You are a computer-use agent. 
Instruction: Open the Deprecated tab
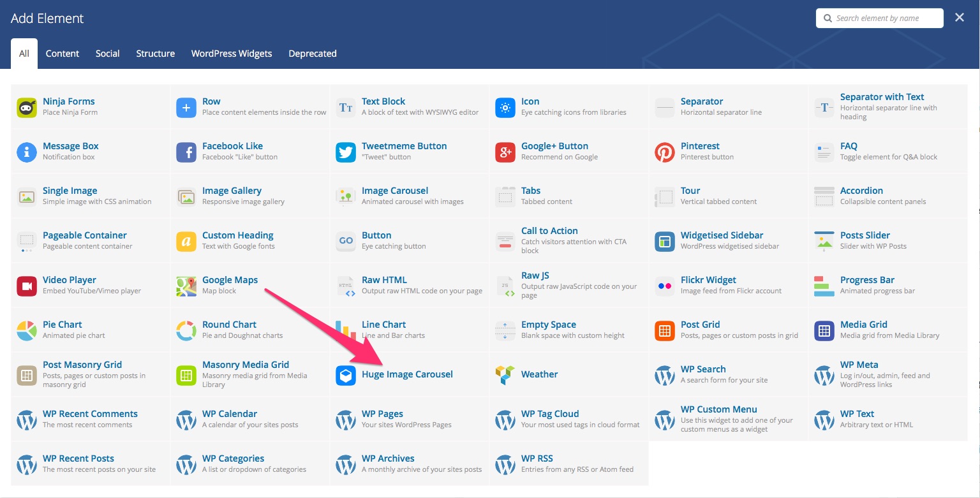point(313,54)
